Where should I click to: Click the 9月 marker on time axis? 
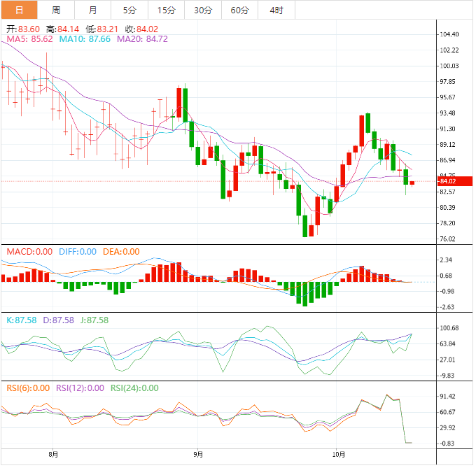pos(199,454)
